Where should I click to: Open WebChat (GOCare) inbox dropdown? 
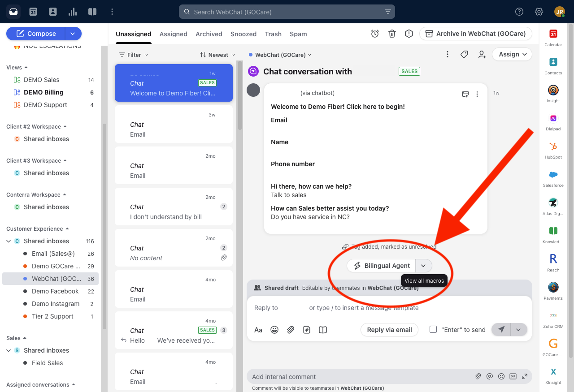(280, 55)
